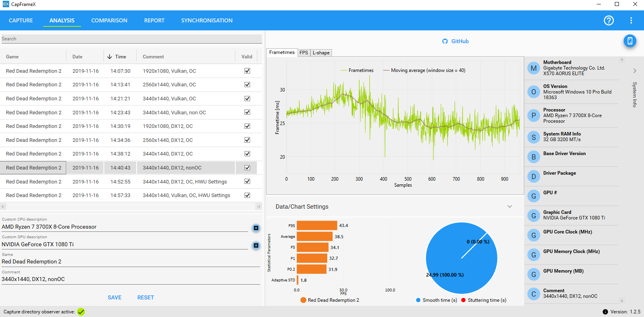This screenshot has width=644, height=317.
Task: Open the help question mark icon
Action: click(609, 20)
